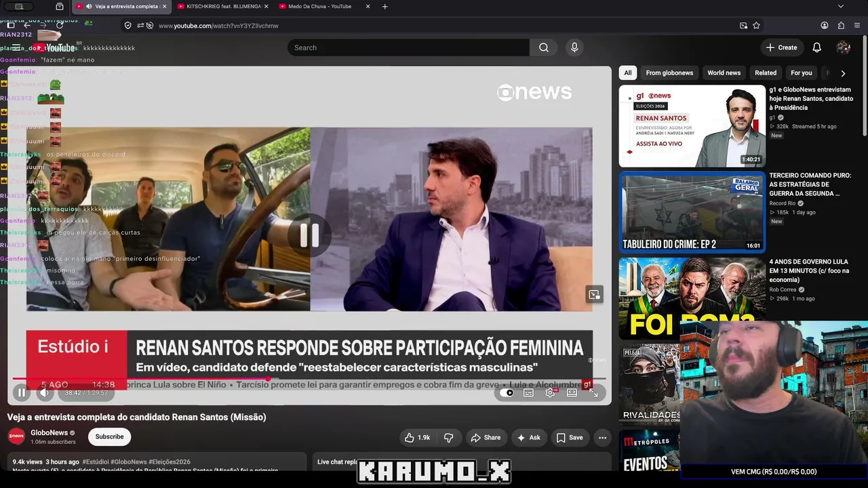Open the Record Rio channel name
868x488 pixels.
pos(783,203)
